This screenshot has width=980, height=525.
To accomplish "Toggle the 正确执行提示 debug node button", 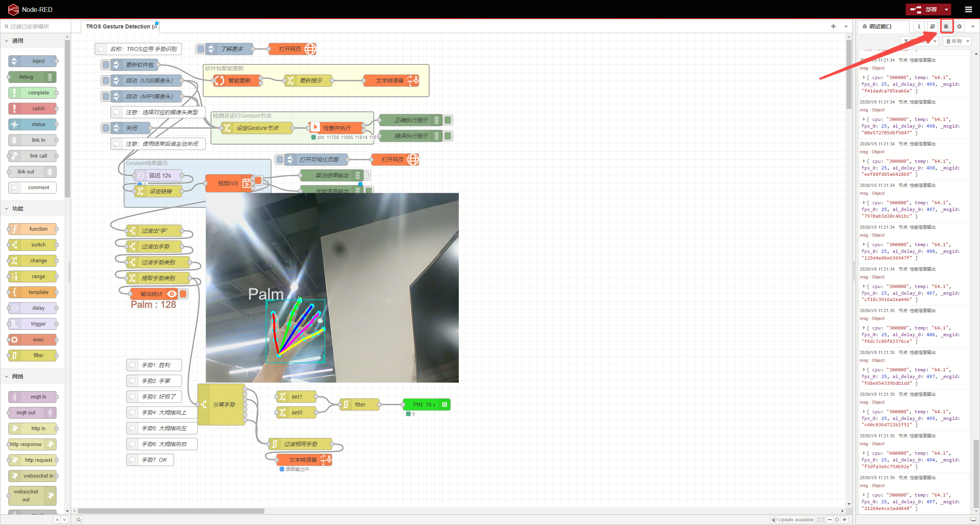I will click(x=448, y=120).
